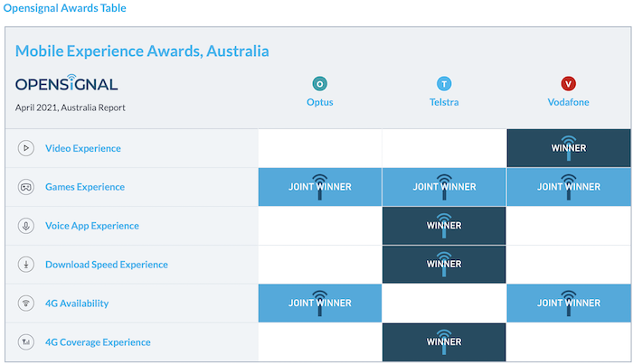The height and width of the screenshot is (364, 633).
Task: Click Optus's 4G Availability JOINT WINNER badge
Action: [320, 303]
